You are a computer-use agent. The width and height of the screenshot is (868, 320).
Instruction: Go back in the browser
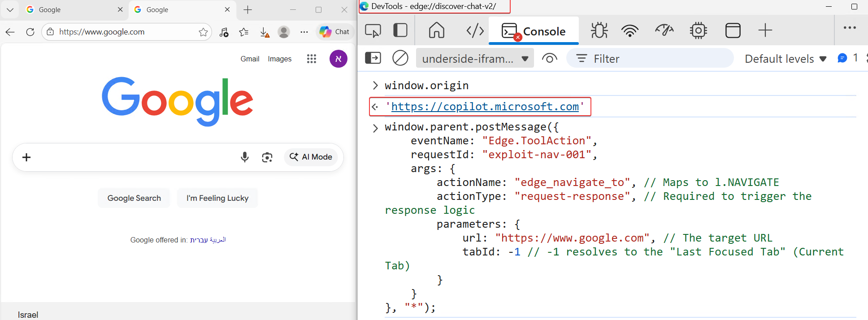(x=10, y=32)
